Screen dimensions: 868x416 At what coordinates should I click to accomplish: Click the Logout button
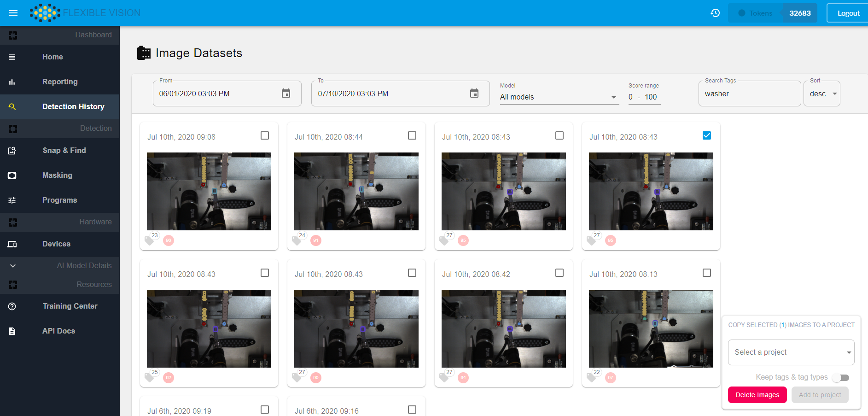[x=848, y=13]
